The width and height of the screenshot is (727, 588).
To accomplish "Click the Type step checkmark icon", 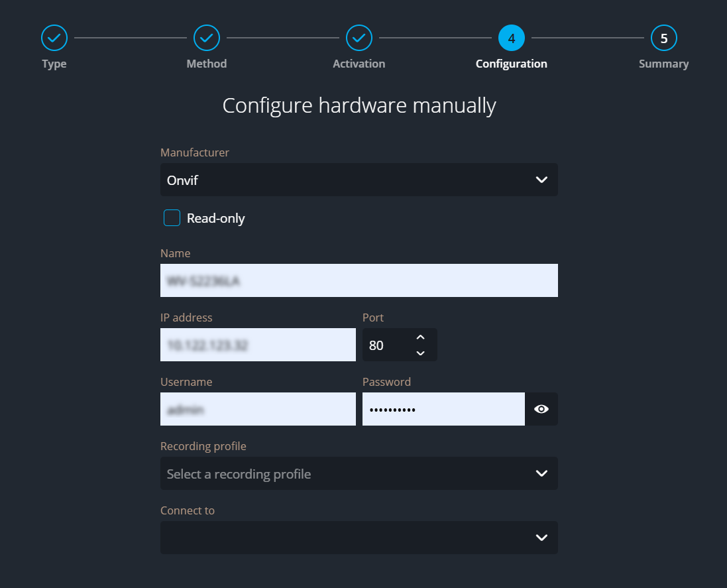I will (x=54, y=38).
